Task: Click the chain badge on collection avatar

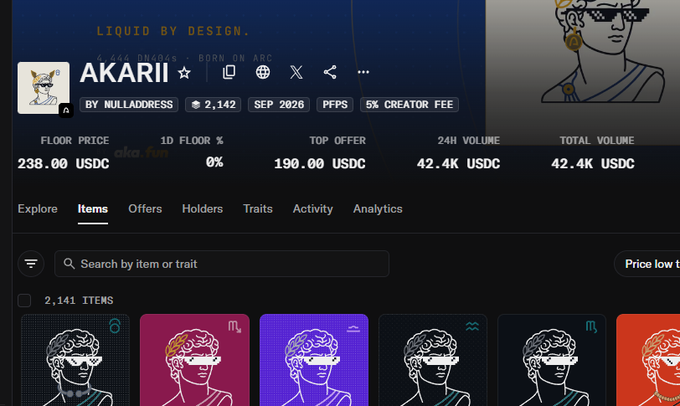Action: (x=66, y=111)
